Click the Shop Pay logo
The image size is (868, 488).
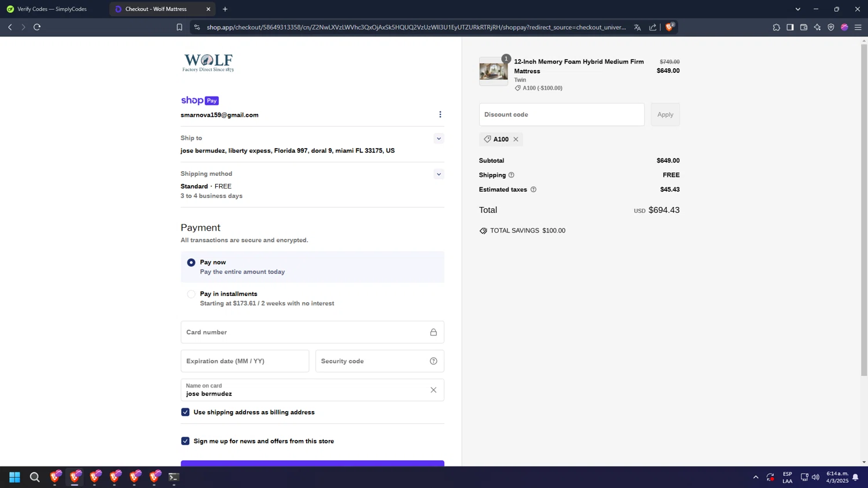[x=200, y=101]
